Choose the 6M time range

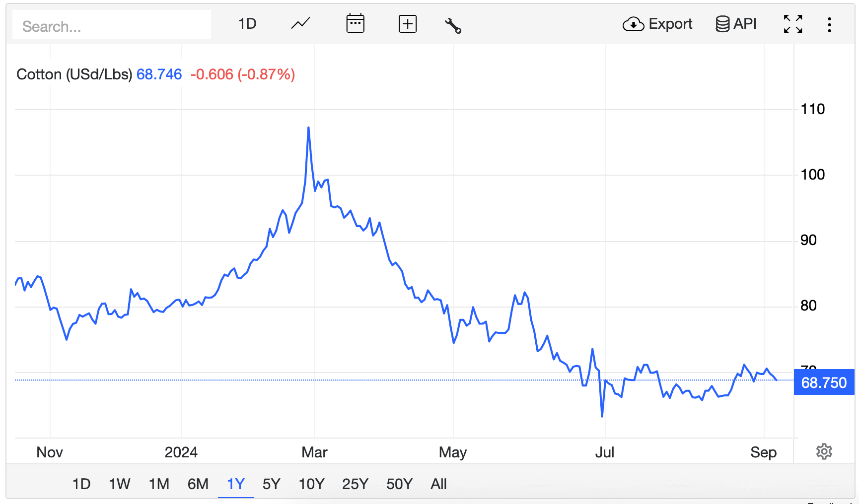pyautogui.click(x=198, y=484)
